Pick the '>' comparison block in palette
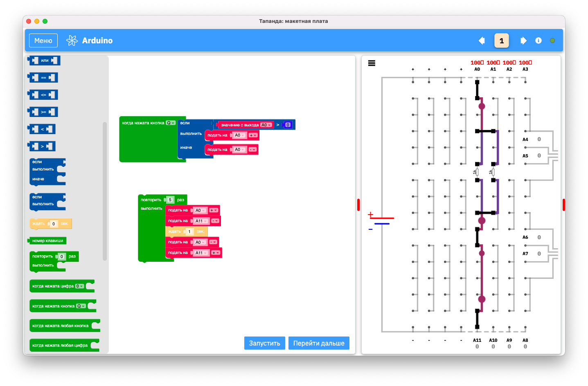Screen dimensions: 588x386 [x=42, y=146]
